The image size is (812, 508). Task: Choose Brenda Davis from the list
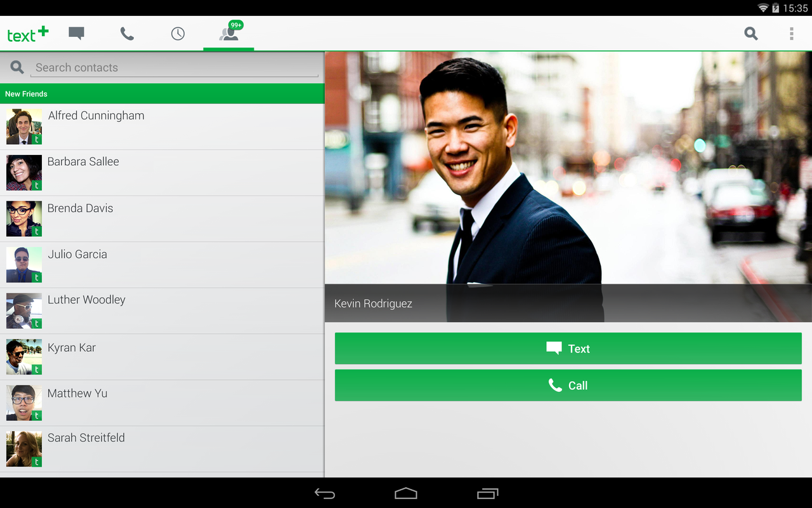162,219
